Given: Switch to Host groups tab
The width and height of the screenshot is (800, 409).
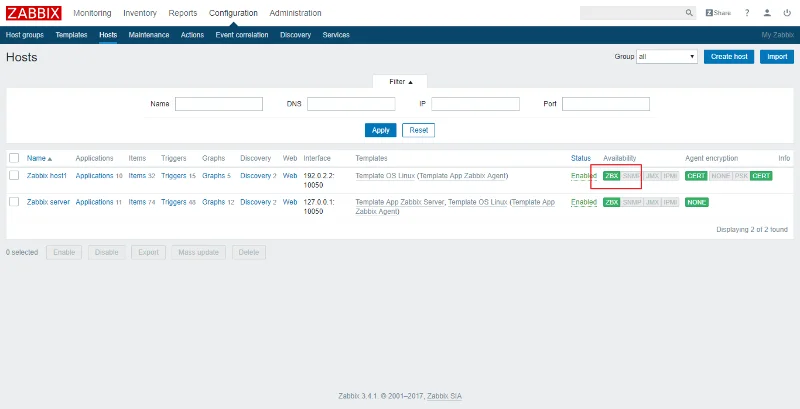Looking at the screenshot, I should click(x=24, y=35).
